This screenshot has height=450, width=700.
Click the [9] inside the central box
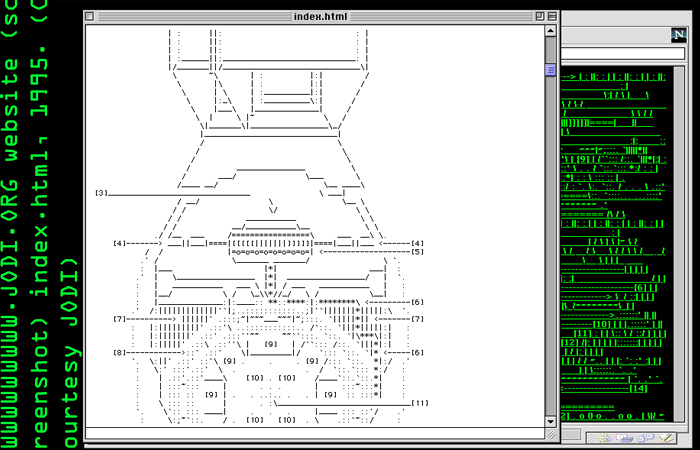point(271,344)
